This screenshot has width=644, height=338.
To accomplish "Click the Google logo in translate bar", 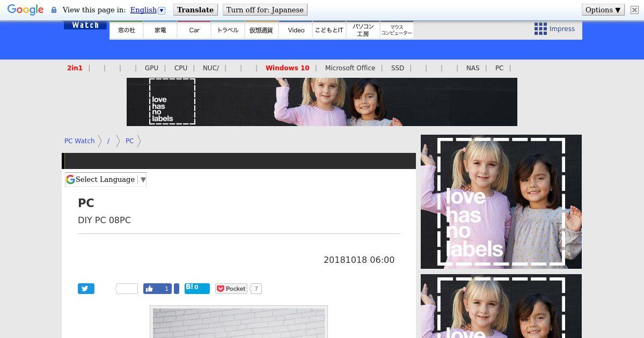I will (x=25, y=10).
